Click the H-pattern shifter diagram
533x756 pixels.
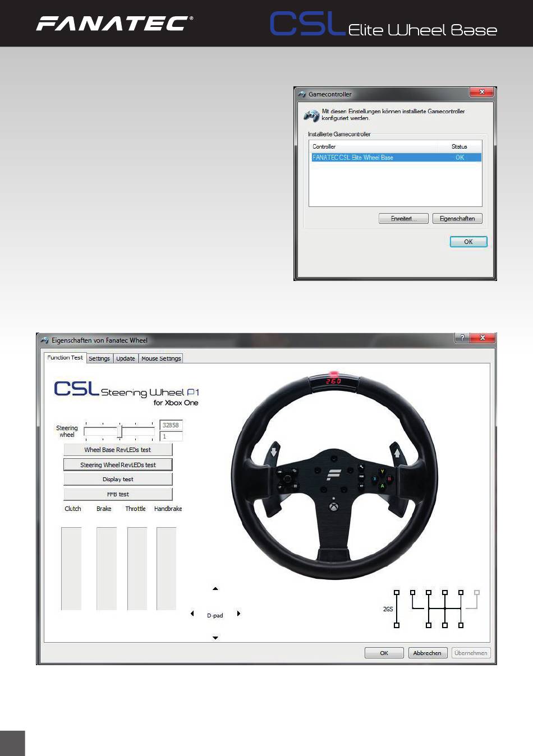[x=444, y=609]
